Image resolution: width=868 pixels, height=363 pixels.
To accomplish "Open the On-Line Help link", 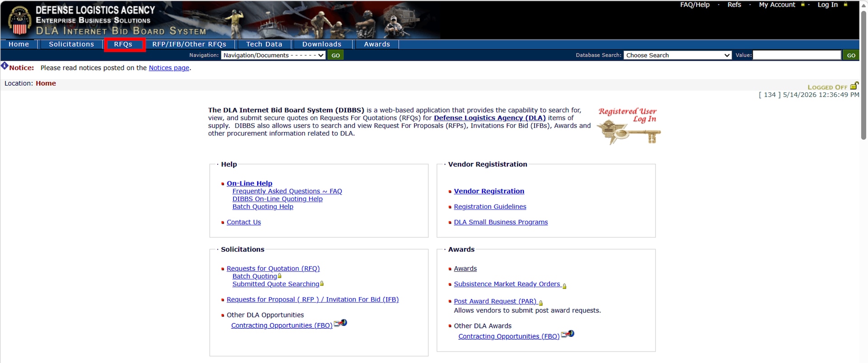I will [250, 183].
